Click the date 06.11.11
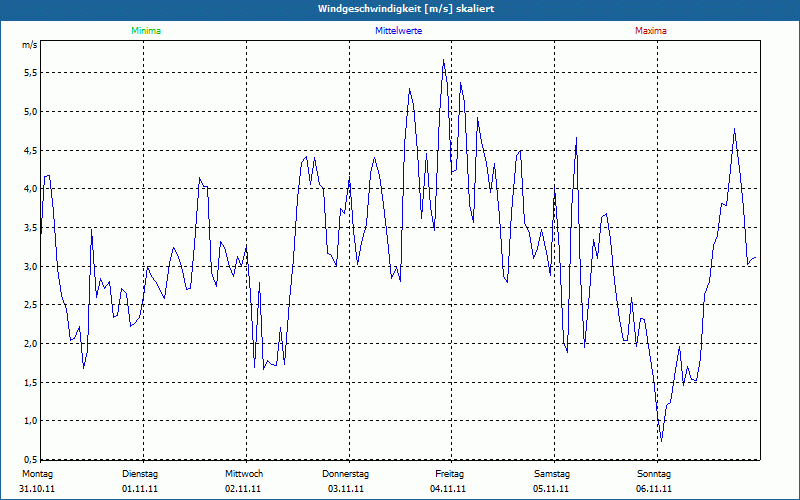This screenshot has height=500, width=800. point(654,489)
